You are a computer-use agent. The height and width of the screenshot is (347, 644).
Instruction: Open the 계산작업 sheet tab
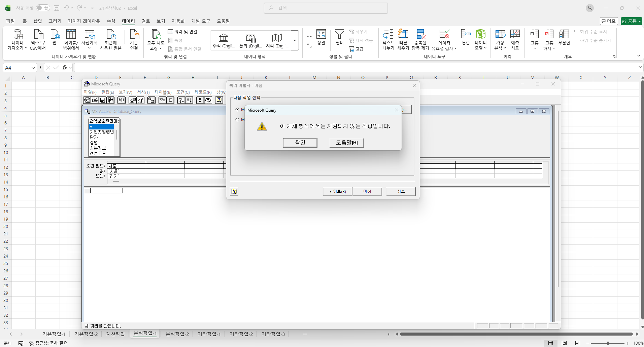click(115, 334)
